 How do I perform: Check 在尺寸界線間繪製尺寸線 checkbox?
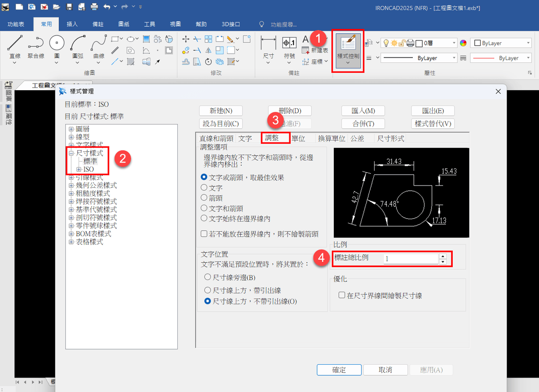click(342, 295)
